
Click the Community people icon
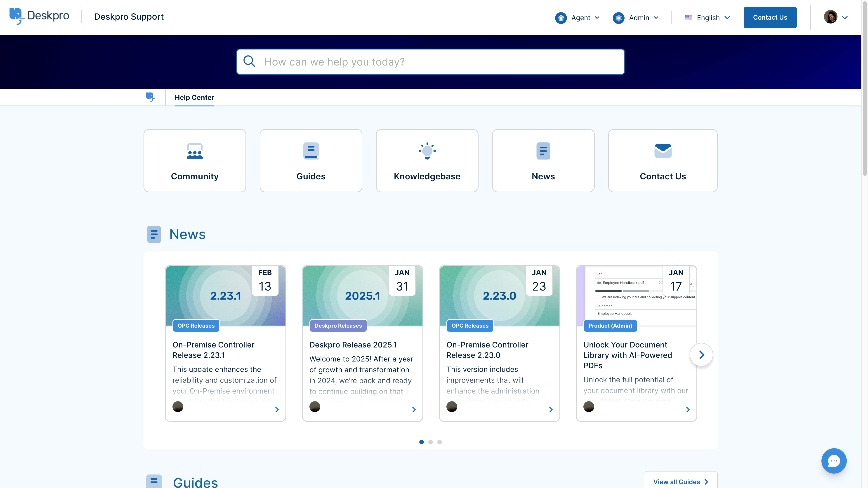pos(195,151)
